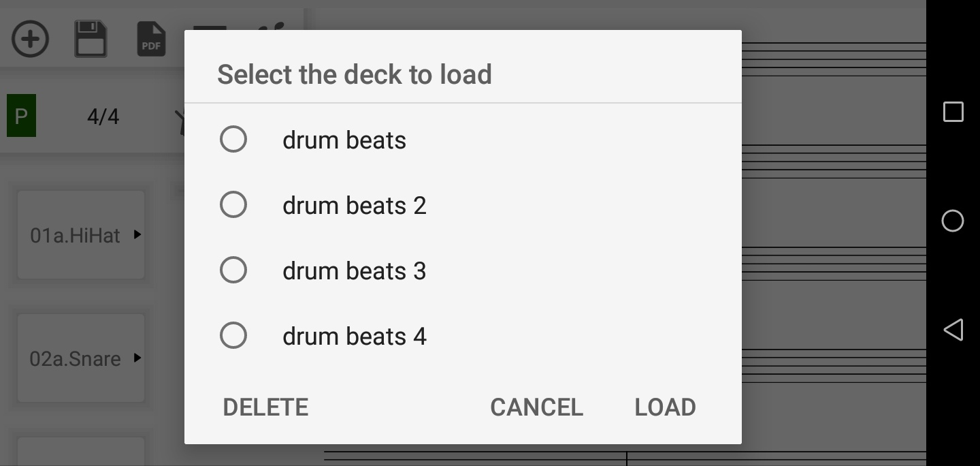Click the LOAD button
Screen dimensions: 980x466
coord(665,407)
